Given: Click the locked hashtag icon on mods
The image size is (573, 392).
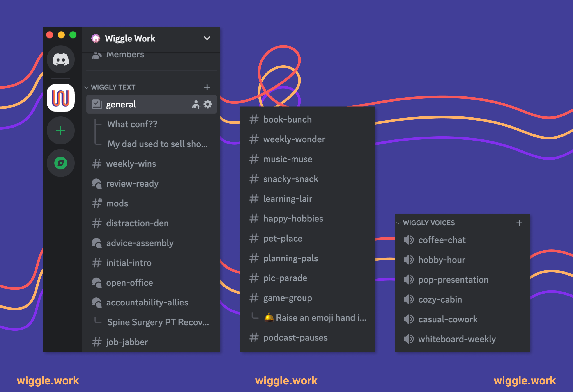Looking at the screenshot, I should coord(97,203).
